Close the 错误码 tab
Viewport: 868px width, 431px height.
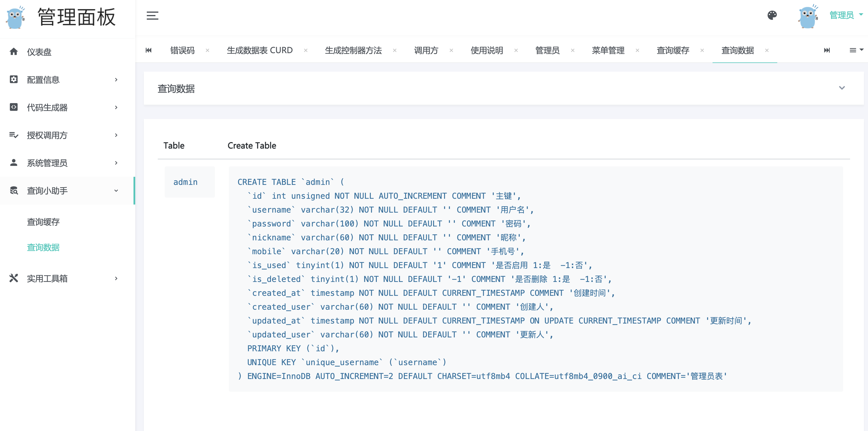207,50
